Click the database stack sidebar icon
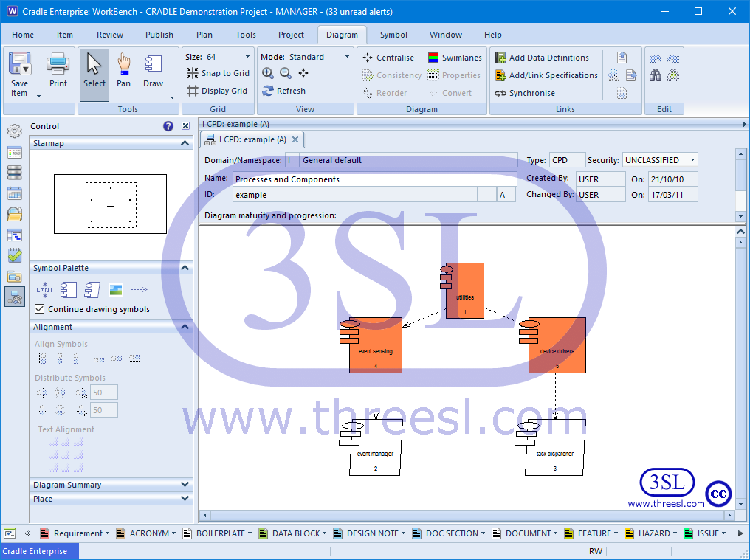 click(15, 173)
